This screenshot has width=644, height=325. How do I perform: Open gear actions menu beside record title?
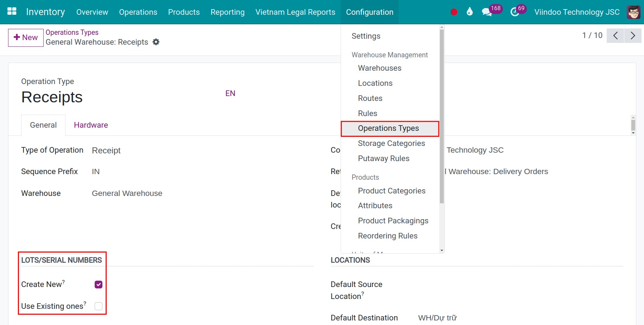[x=156, y=42]
